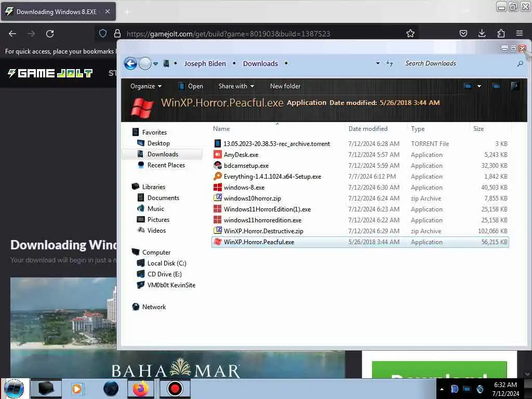This screenshot has width=532, height=399.
Task: Select the windows11horroredition.exe icon
Action: [218, 220]
